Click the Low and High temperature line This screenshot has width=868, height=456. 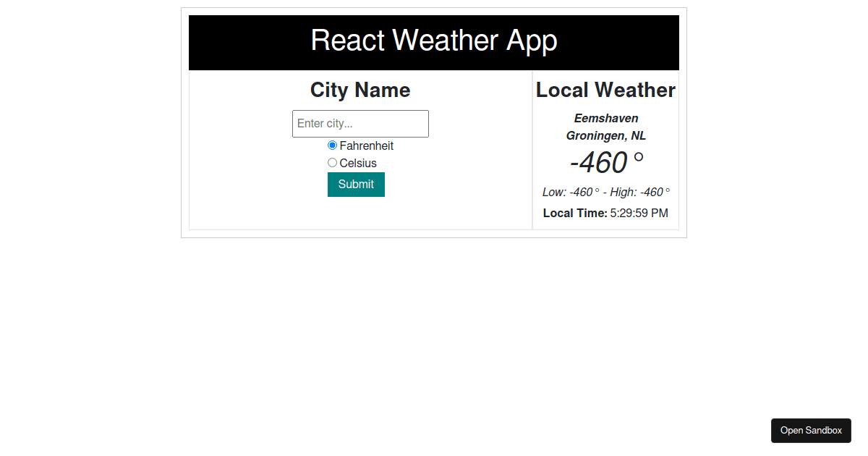(x=606, y=192)
